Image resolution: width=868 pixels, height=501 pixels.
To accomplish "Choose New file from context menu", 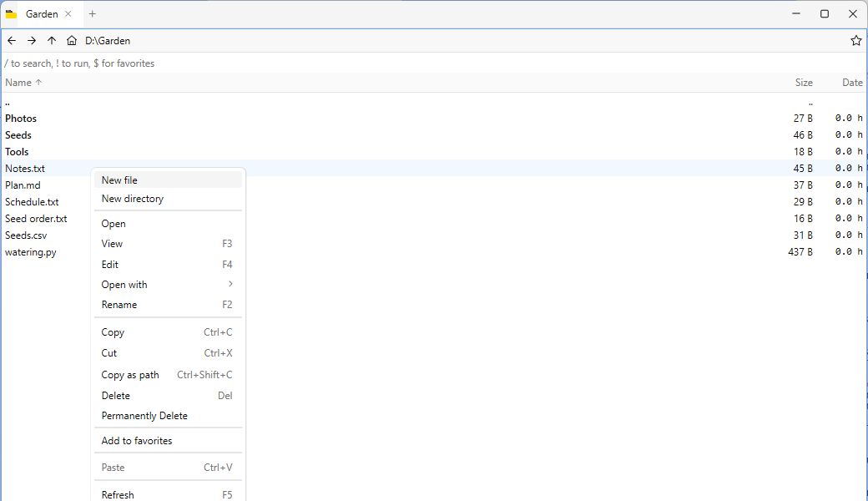I will click(x=169, y=180).
